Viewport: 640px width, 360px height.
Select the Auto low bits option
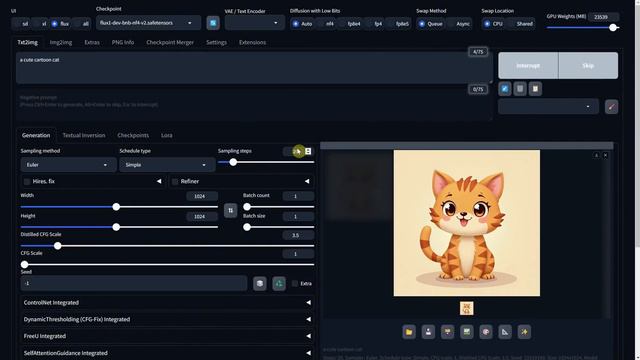[x=302, y=24]
